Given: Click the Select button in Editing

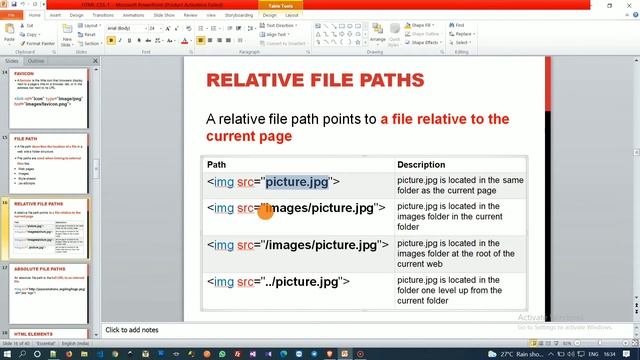Looking at the screenshot, I should click(x=460, y=42).
